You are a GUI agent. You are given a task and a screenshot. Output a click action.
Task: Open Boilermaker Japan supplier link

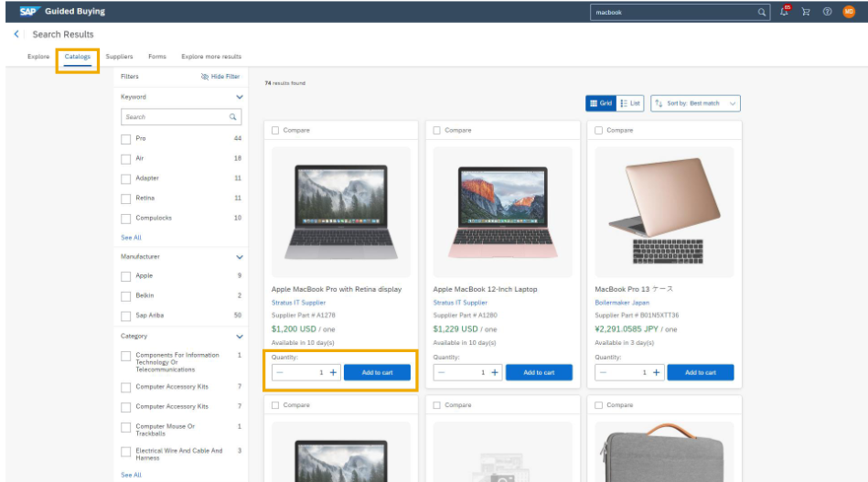pos(622,303)
